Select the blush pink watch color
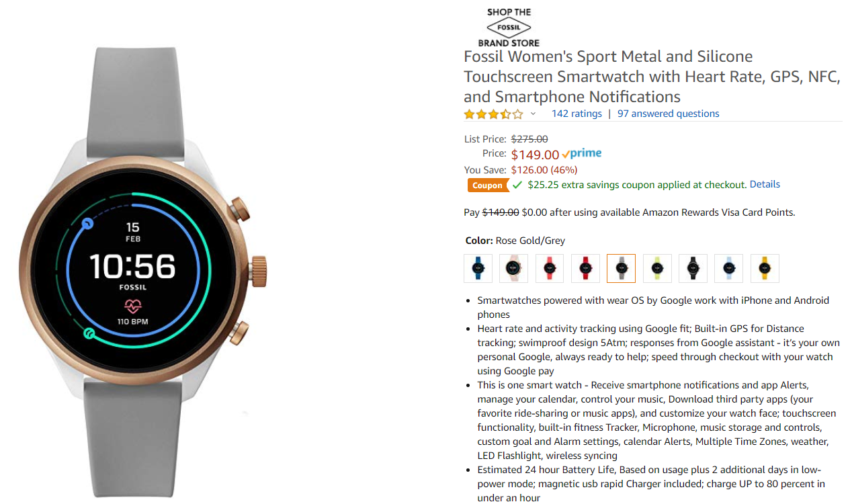The height and width of the screenshot is (504, 850). [x=513, y=268]
